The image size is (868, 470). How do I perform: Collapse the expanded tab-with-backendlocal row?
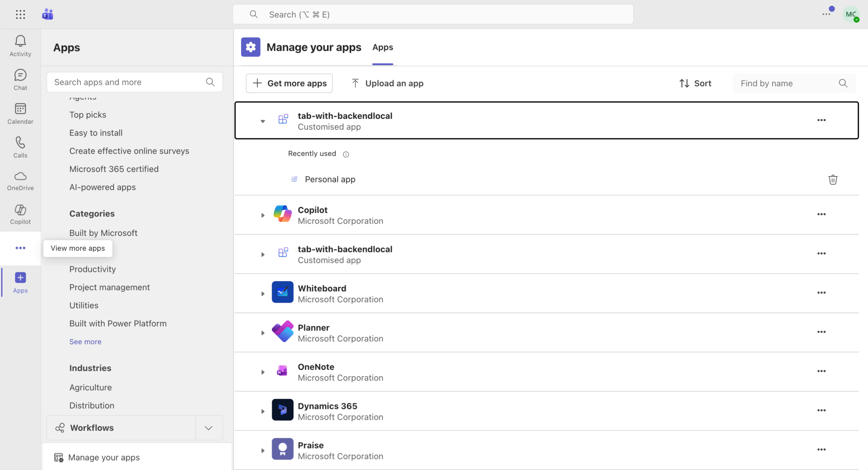263,121
